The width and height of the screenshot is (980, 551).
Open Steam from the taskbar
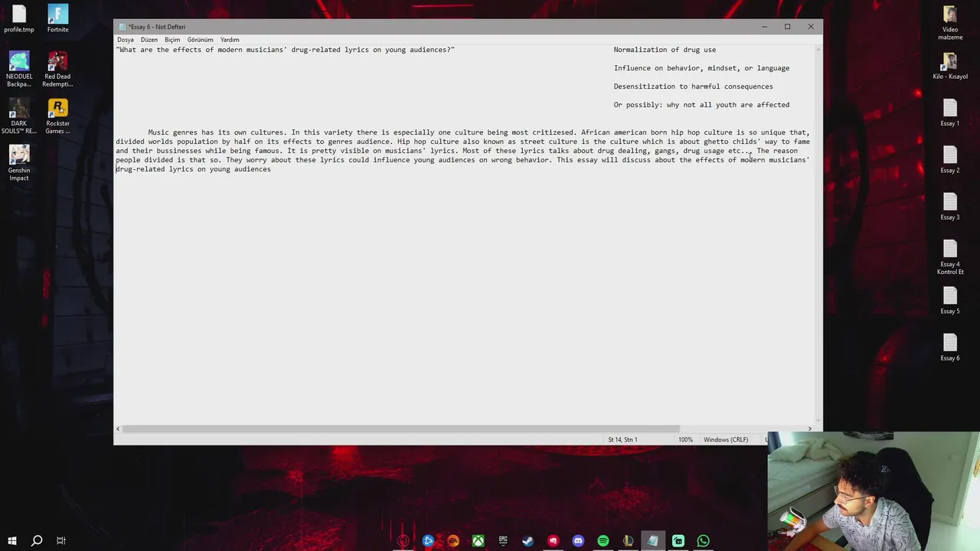click(528, 541)
